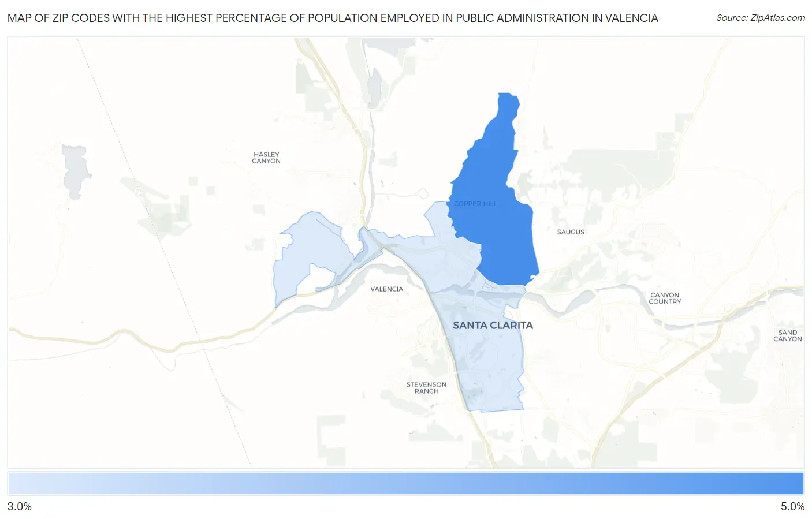Click the Stevenson Ranch label
This screenshot has height=519, width=812.
click(426, 388)
